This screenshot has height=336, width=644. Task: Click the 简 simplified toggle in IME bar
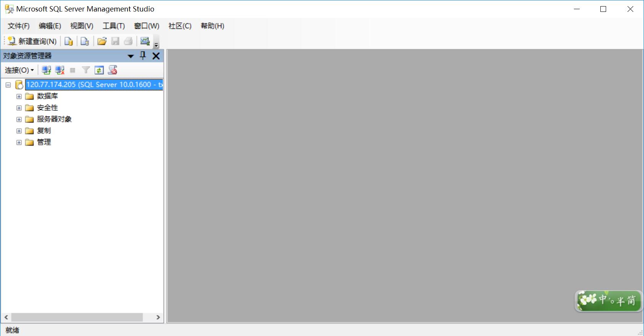(631, 300)
